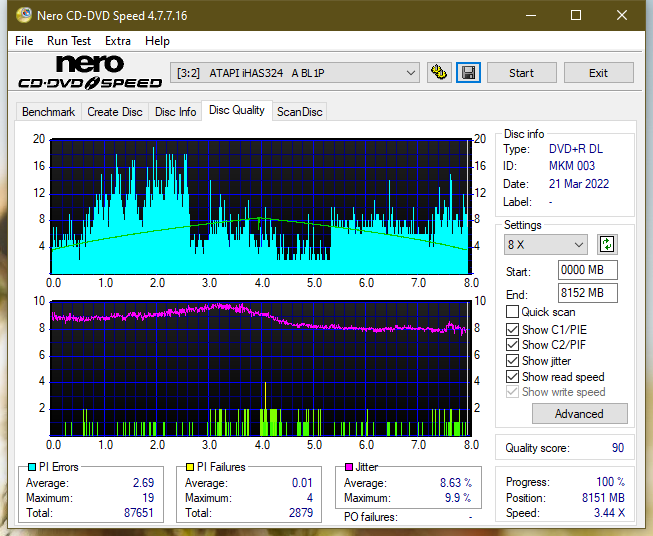Open the File menu
The image size is (653, 536).
pos(24,41)
